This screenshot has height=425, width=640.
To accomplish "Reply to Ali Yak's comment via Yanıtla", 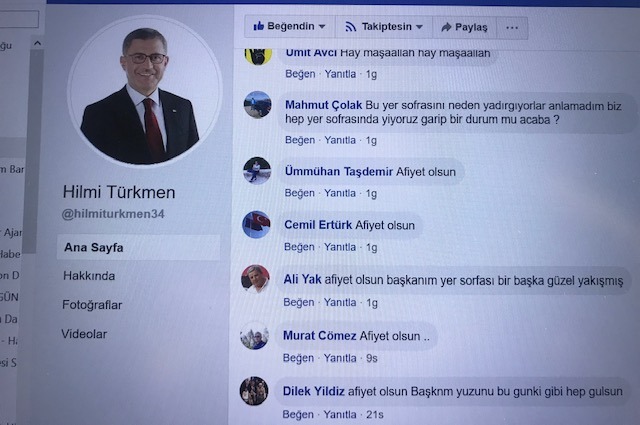I will (x=340, y=303).
